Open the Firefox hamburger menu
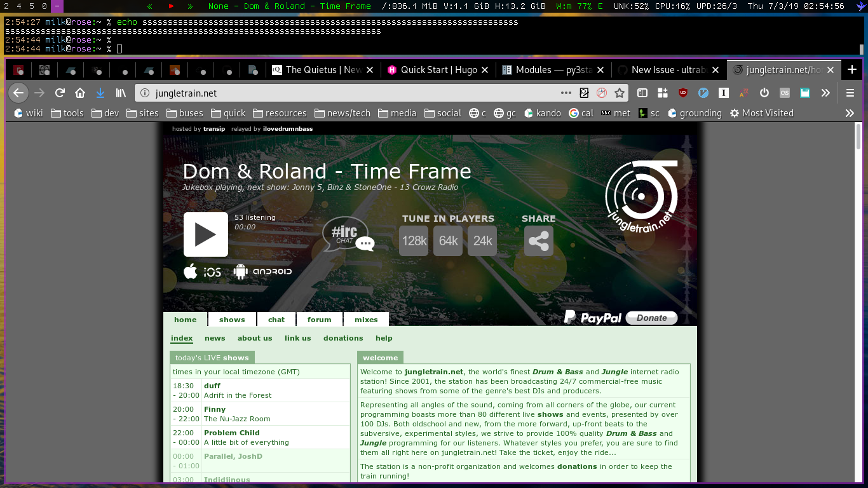Viewport: 868px width, 488px height. 850,93
